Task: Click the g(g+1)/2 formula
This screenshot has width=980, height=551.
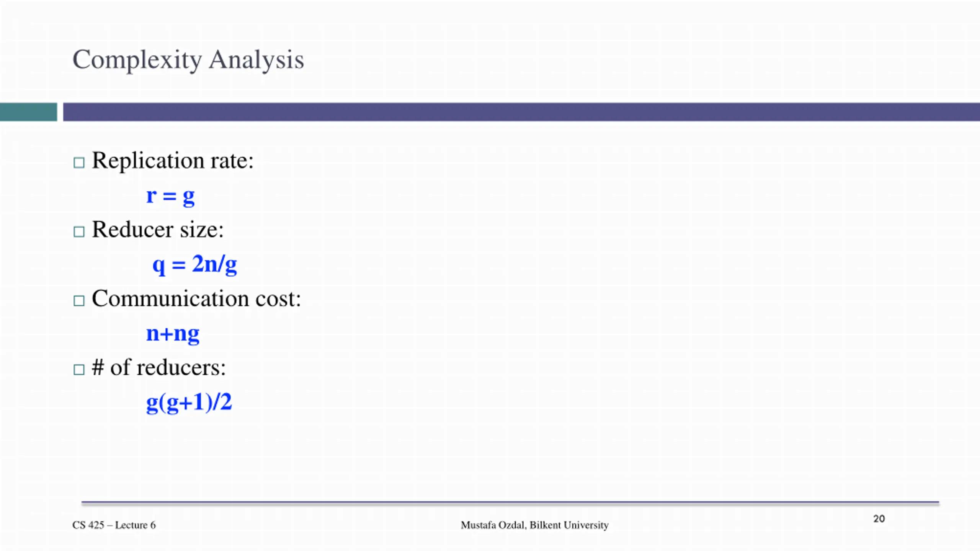Action: 189,403
